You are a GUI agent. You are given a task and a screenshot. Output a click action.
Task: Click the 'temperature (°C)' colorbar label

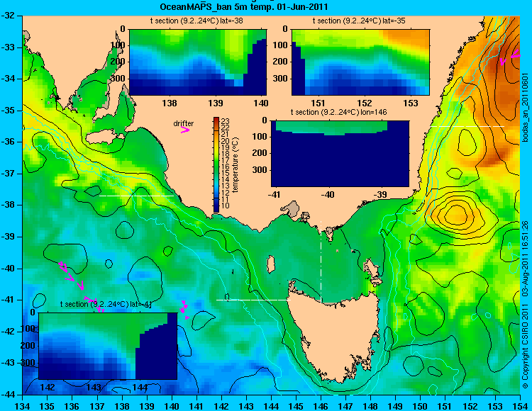(235, 165)
